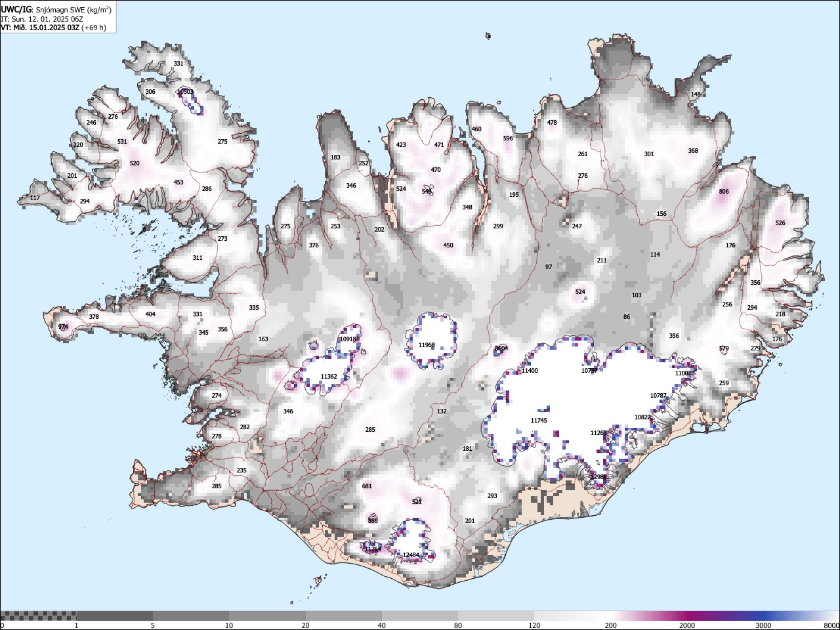Click the map value 8004
The width and height of the screenshot is (840, 630).
tap(501, 348)
